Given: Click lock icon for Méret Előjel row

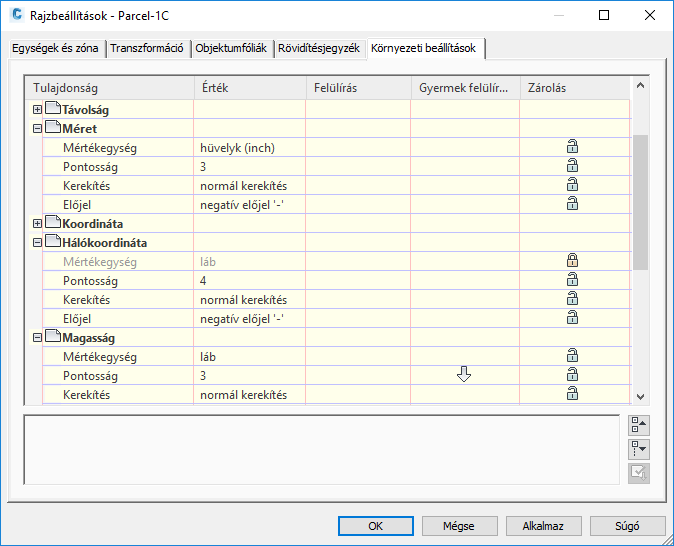Looking at the screenshot, I should pyautogui.click(x=573, y=204).
